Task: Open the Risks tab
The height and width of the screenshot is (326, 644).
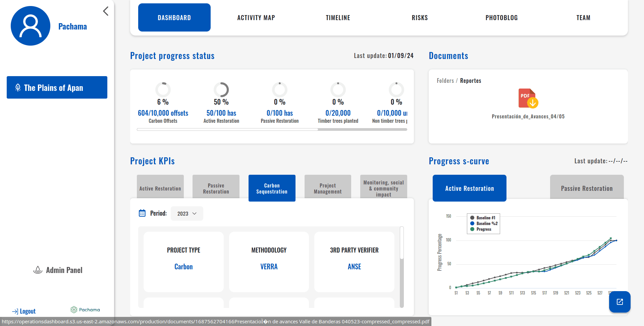Action: 420,17
